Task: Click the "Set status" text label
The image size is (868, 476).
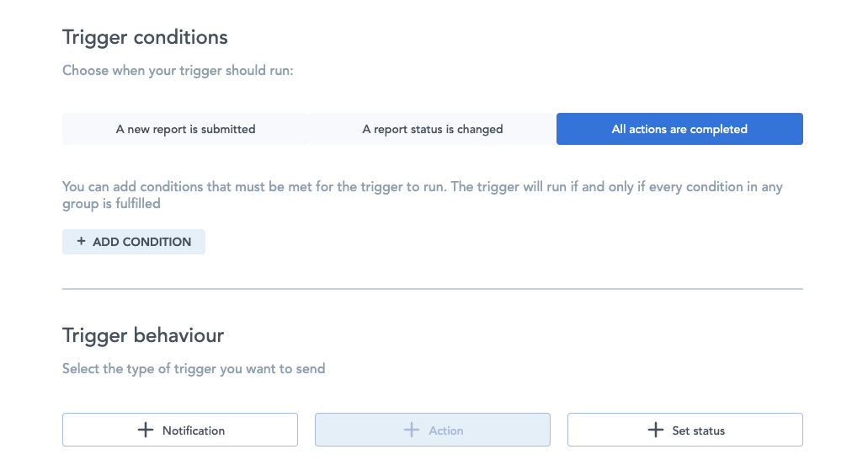Action: click(698, 431)
